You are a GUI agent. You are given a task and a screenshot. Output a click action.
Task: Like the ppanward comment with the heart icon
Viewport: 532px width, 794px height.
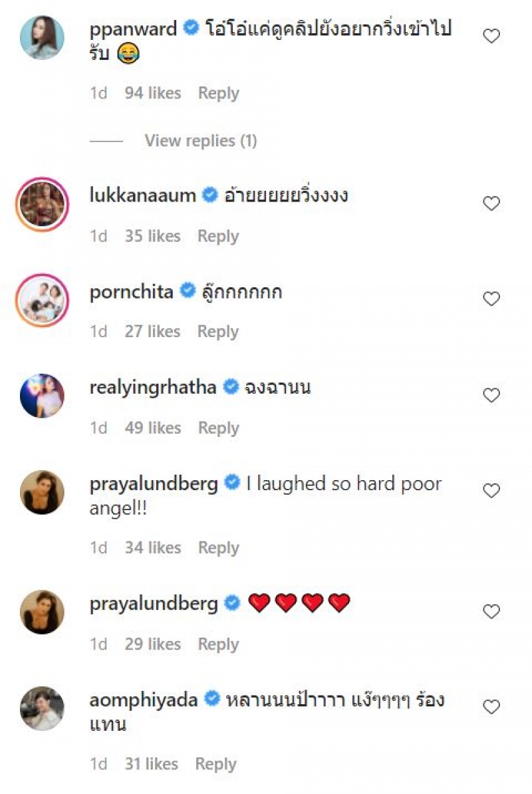491,37
